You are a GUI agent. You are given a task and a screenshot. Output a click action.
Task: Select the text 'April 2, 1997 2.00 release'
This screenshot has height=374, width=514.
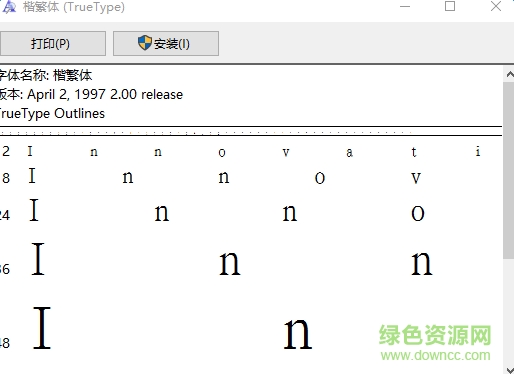(x=105, y=95)
